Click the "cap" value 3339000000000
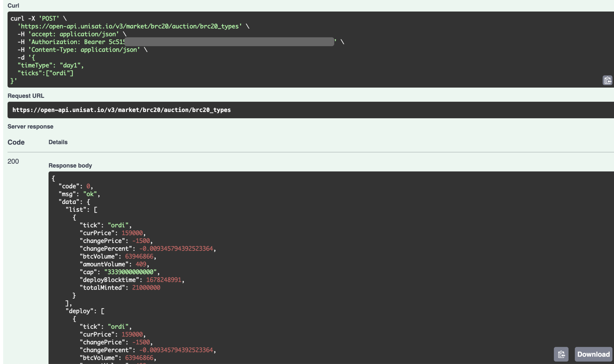 [x=130, y=272]
